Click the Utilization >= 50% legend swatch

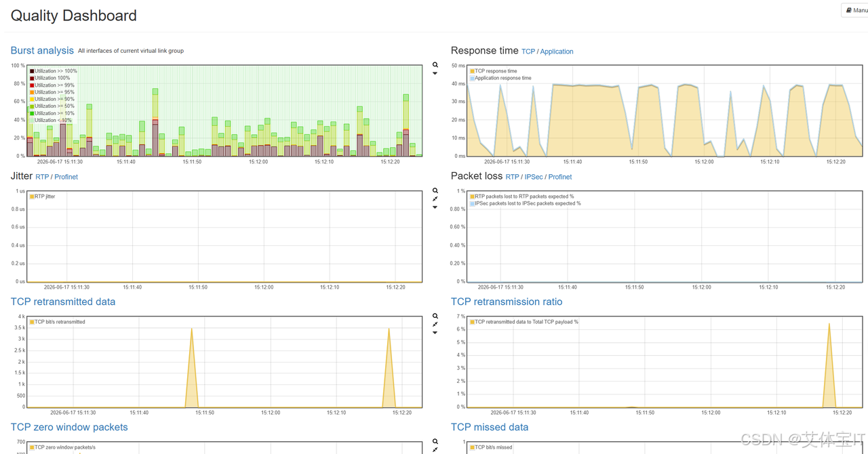click(32, 106)
